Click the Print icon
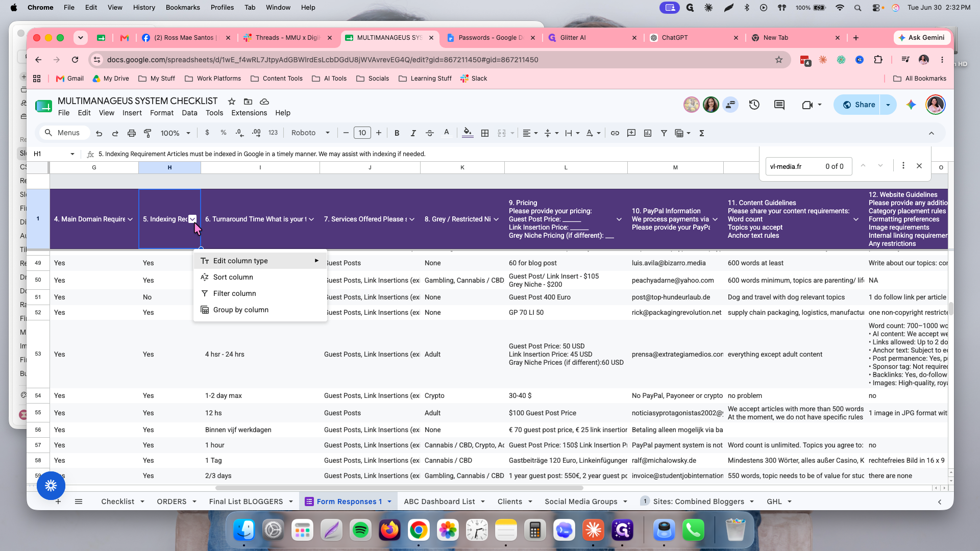 coord(132,133)
